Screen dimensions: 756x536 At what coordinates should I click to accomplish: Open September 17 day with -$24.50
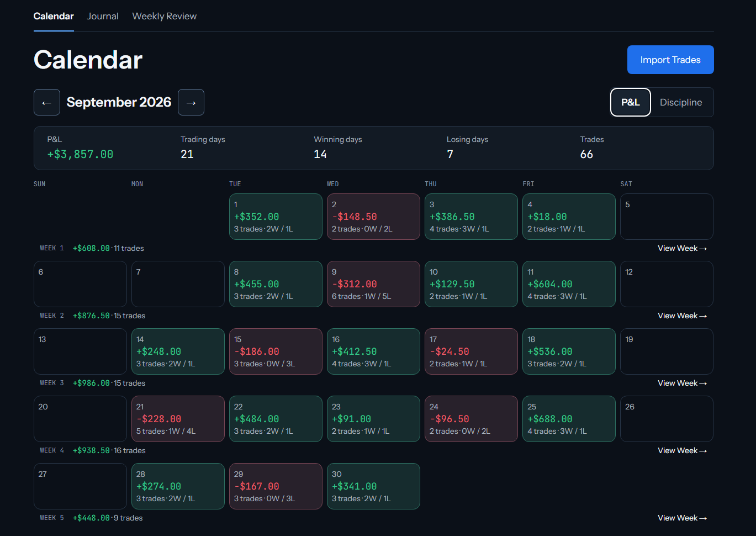pyautogui.click(x=471, y=351)
